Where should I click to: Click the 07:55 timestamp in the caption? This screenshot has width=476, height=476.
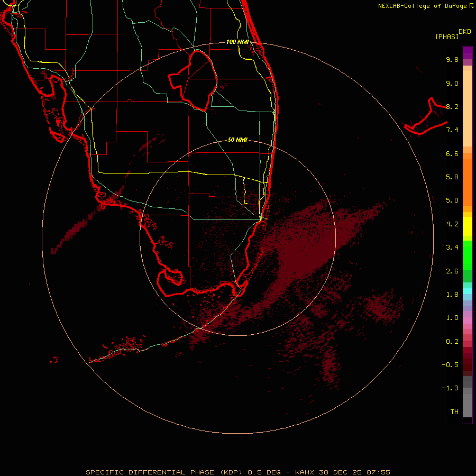(378, 472)
